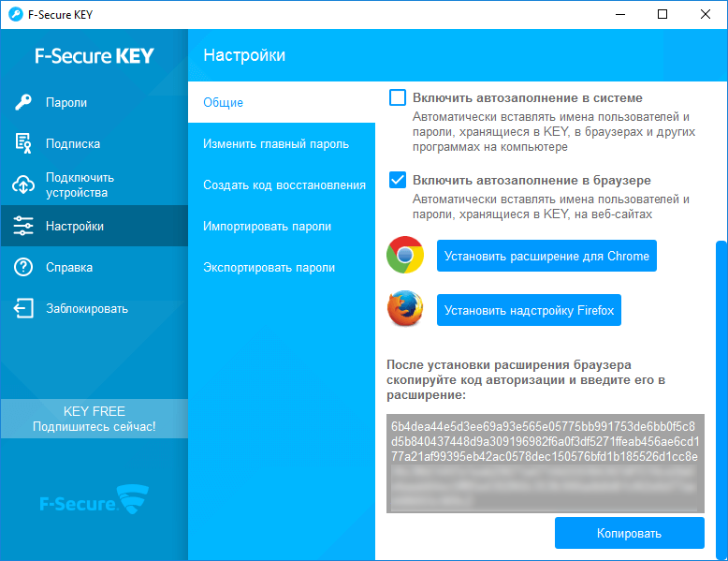728x561 pixels.
Task: Uncheck Включить автозаполнение в браузере
Action: [x=398, y=180]
